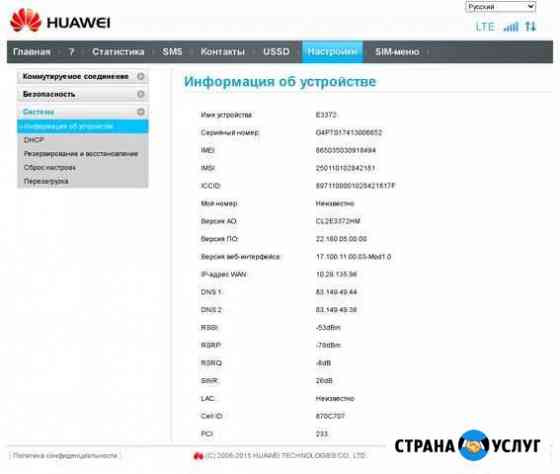Screen dimensions: 560x474
Task: Open the Русский language dropdown
Action: (500, 6)
